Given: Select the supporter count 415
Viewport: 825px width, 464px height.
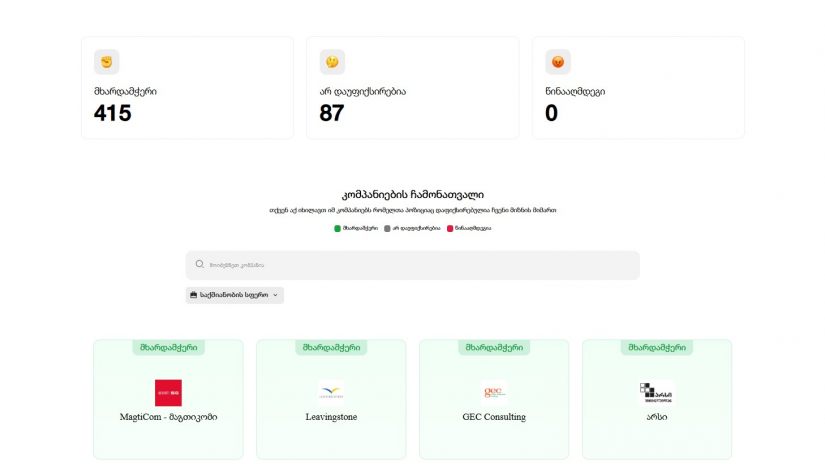Looking at the screenshot, I should 113,113.
